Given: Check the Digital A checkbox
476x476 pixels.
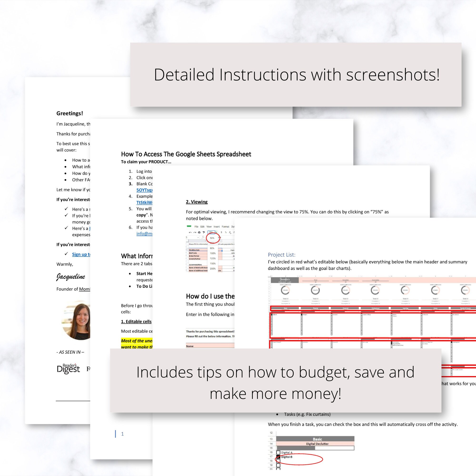Looking at the screenshot, I should point(278,453).
